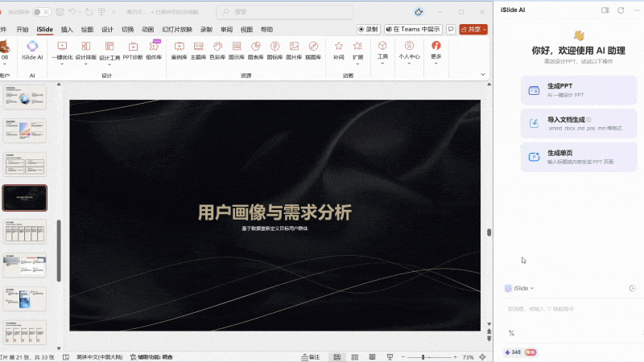Open the 设计 Design tab

coord(107,29)
